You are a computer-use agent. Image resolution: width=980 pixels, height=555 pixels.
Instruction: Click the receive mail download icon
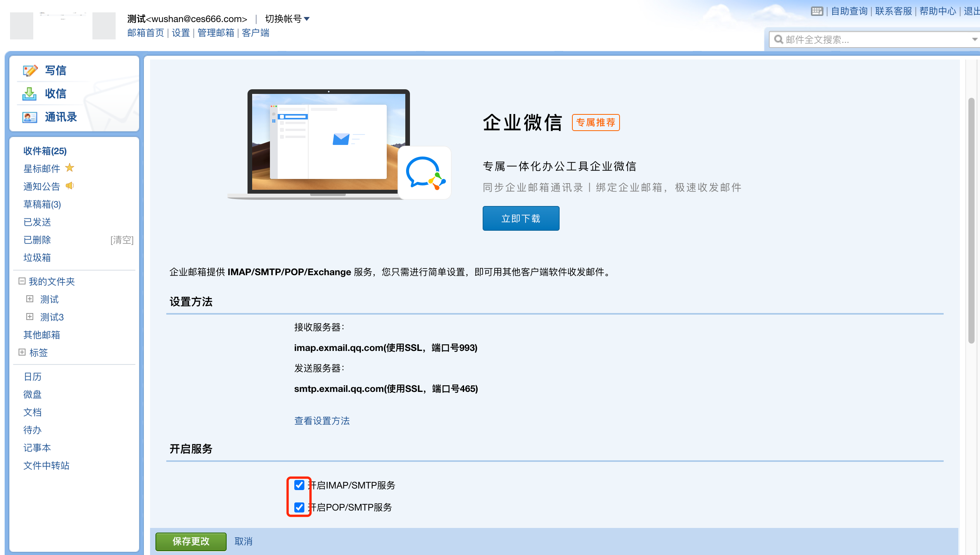[29, 94]
